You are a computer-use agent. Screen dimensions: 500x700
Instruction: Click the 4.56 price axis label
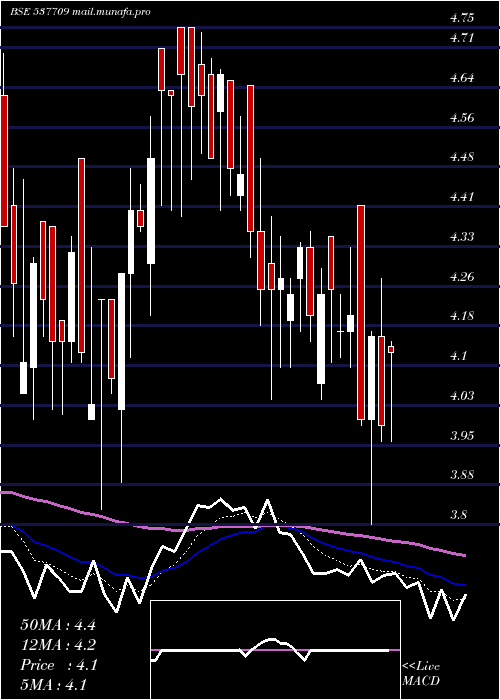[x=462, y=118]
